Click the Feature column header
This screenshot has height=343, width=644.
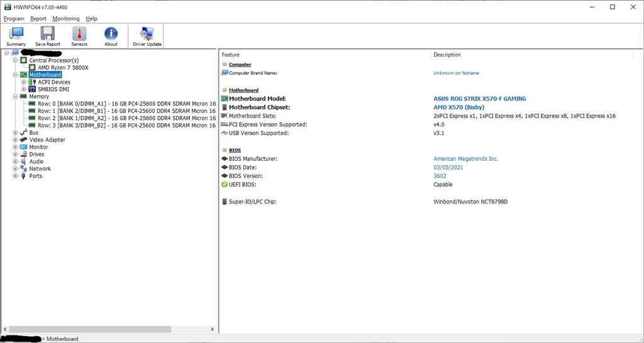point(231,55)
